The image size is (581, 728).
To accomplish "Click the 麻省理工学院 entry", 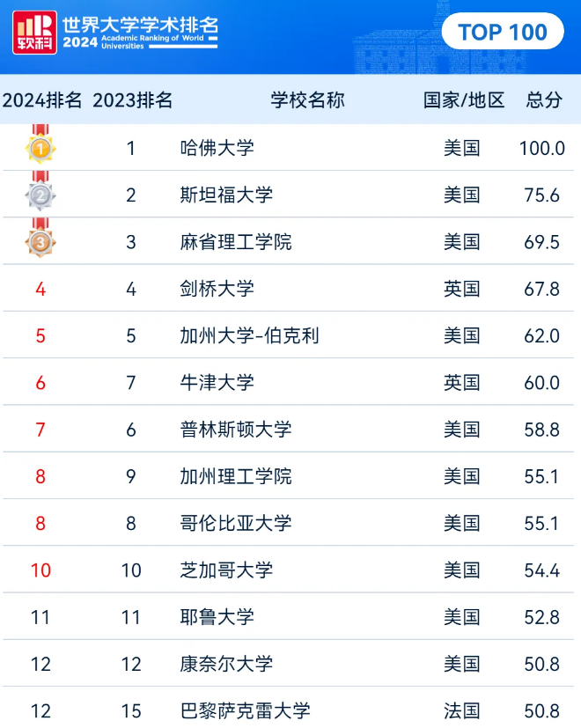I will click(x=236, y=241).
